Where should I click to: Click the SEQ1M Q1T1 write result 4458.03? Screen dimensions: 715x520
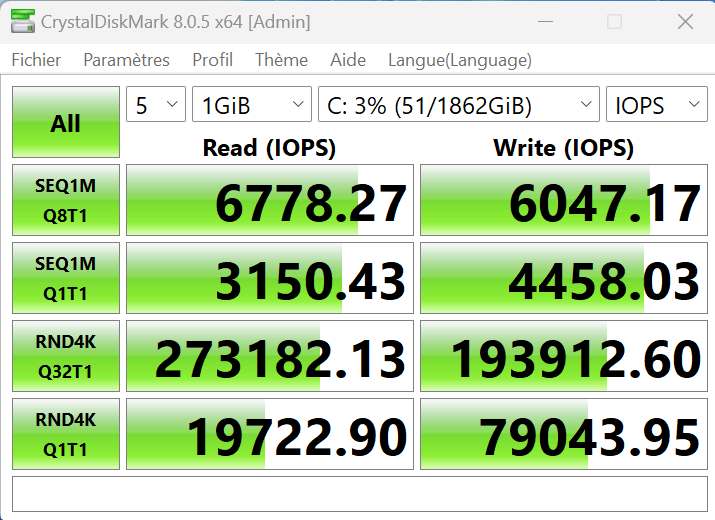pos(564,278)
